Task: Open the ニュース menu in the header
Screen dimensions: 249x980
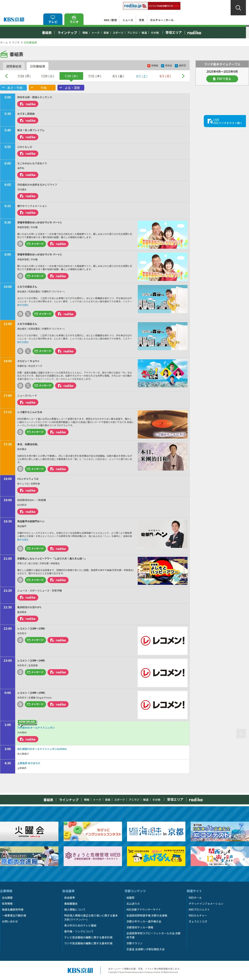Action: click(128, 20)
